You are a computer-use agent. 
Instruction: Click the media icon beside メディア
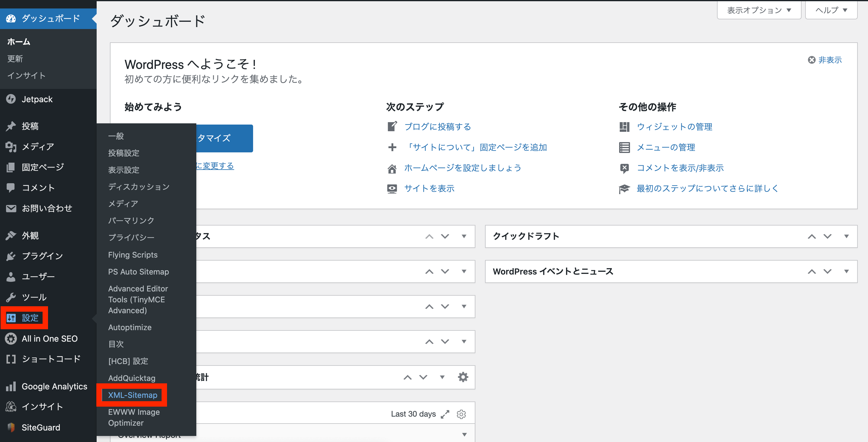point(11,147)
